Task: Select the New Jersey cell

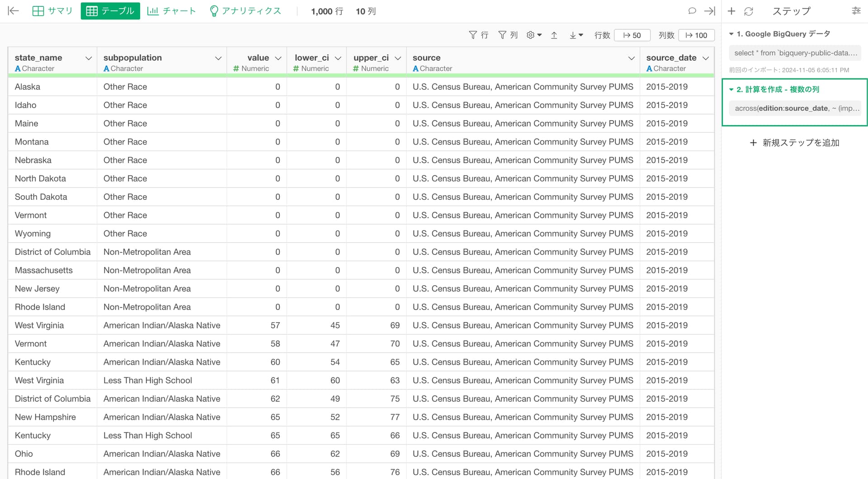Action: (x=52, y=289)
